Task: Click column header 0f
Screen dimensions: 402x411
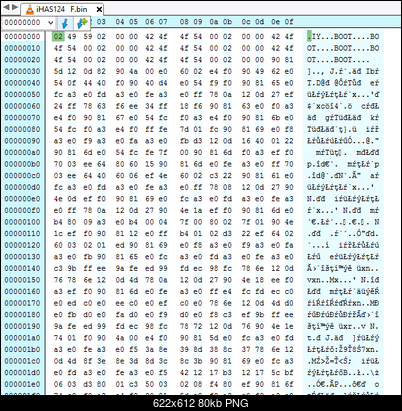Action: click(289, 22)
